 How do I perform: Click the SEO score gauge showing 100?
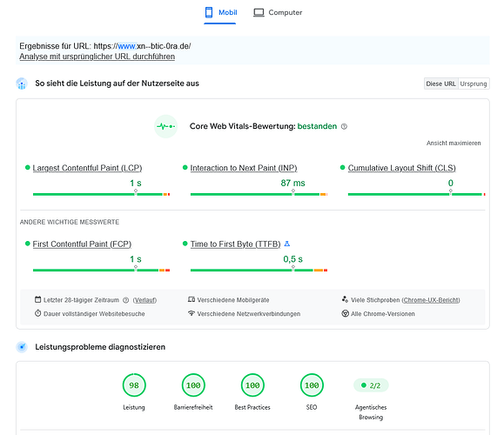312,385
